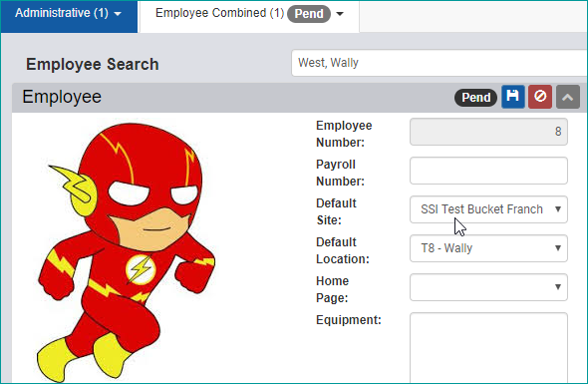This screenshot has height=384, width=588.
Task: Save the employee record with the floppy-disk icon
Action: [x=512, y=97]
